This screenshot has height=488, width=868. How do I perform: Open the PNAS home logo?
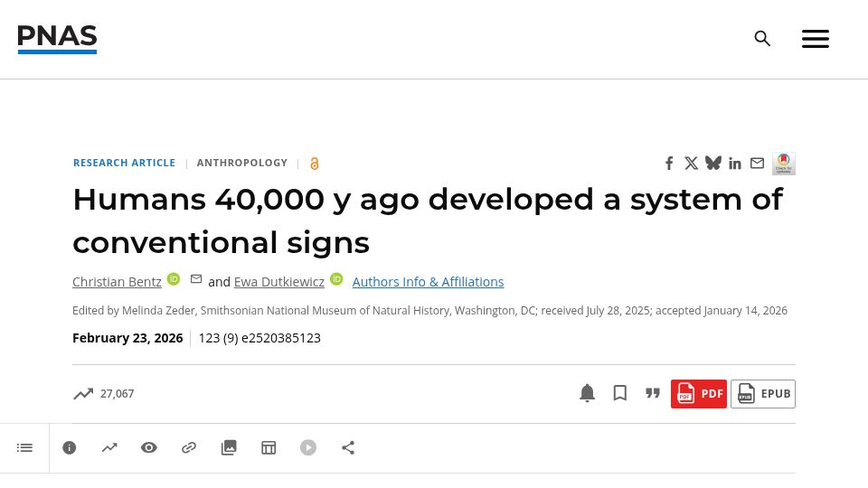pos(57,39)
